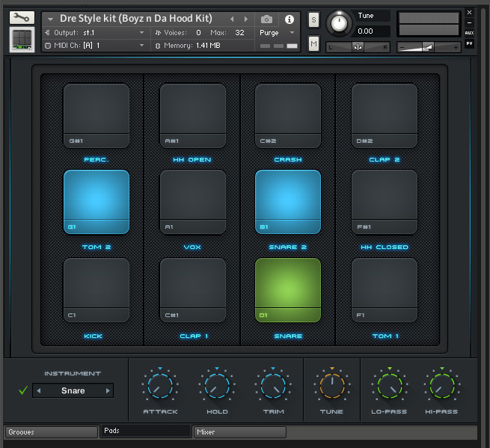Hit the F1 Tom 1 pad
Image resolution: width=490 pixels, height=448 pixels.
pyautogui.click(x=385, y=290)
